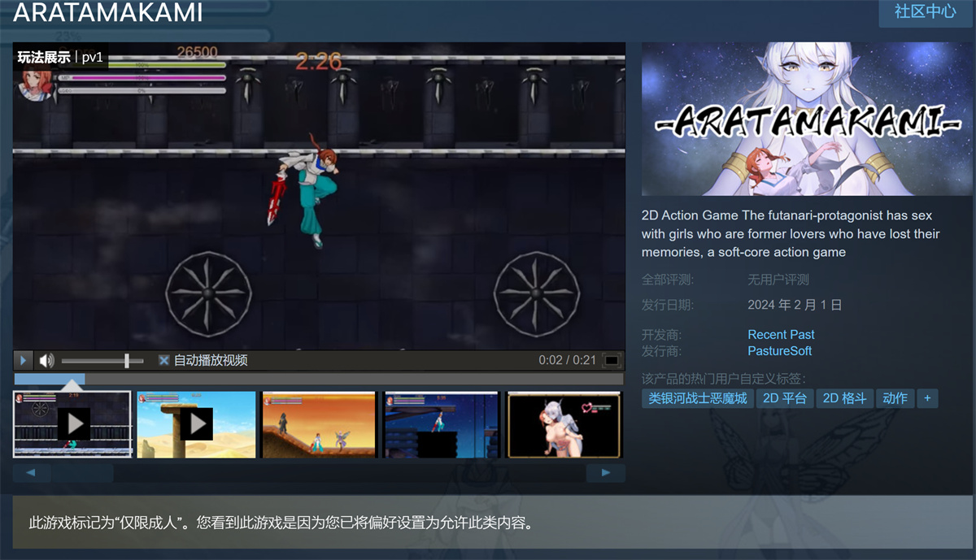This screenshot has height=560, width=976.
Task: Select the 2D 格斗 tag
Action: click(844, 398)
